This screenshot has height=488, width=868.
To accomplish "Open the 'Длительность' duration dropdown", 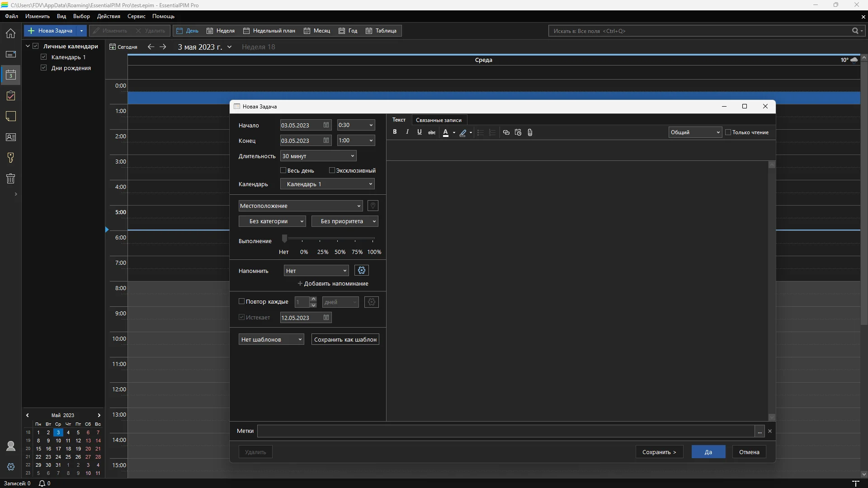I will 318,156.
